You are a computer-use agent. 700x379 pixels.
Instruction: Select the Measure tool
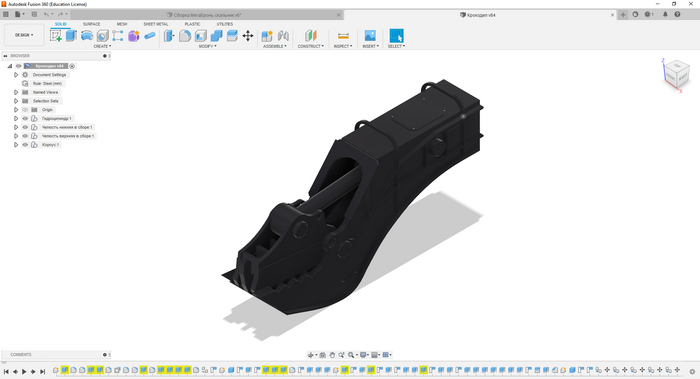343,36
